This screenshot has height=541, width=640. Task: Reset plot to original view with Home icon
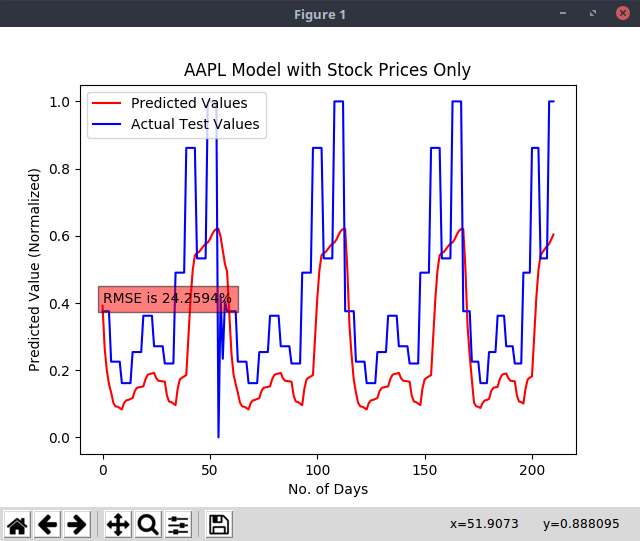coord(17,524)
